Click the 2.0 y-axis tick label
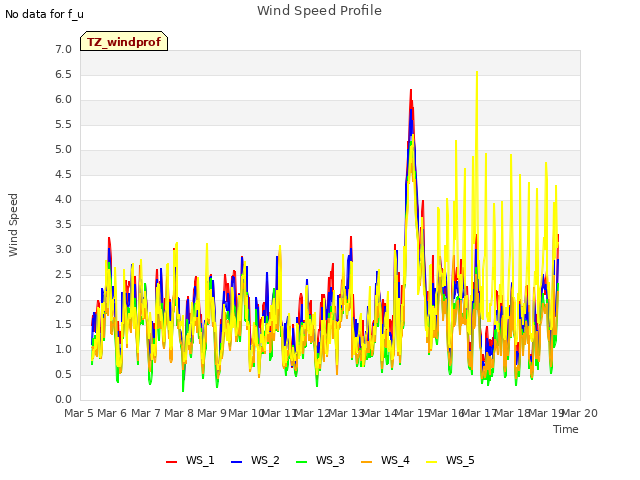The width and height of the screenshot is (640, 480). point(63,300)
